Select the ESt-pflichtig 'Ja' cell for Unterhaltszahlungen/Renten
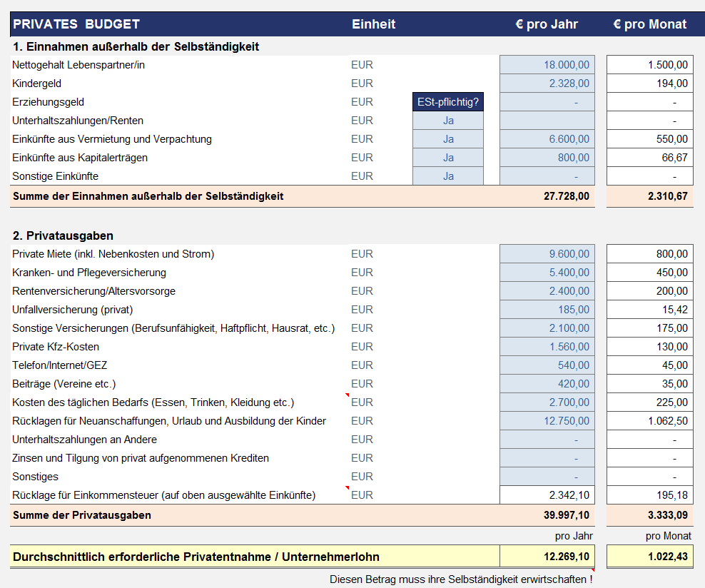The image size is (705, 588). 448,121
